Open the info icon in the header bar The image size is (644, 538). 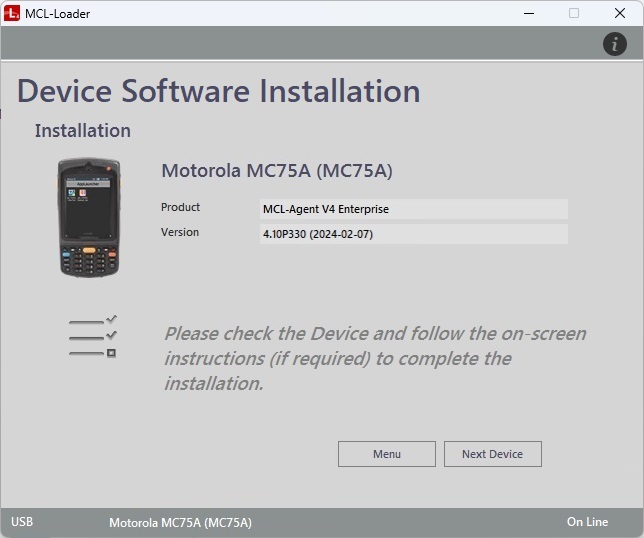pos(614,44)
